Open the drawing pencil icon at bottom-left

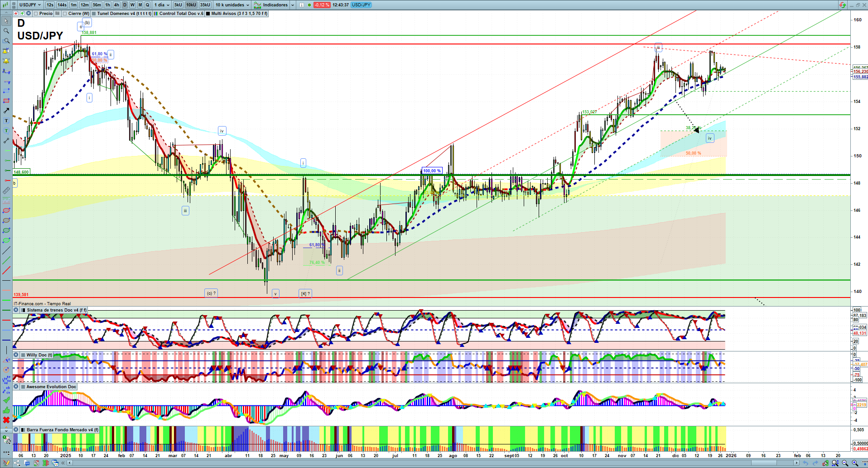[x=6, y=463]
